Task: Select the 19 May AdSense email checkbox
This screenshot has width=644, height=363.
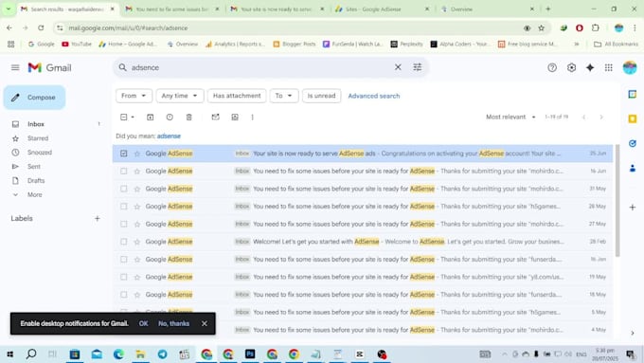Action: coord(124,277)
